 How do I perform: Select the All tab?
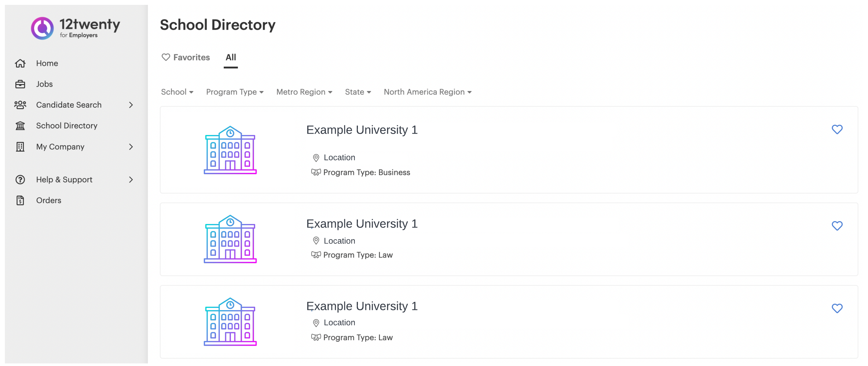[231, 57]
